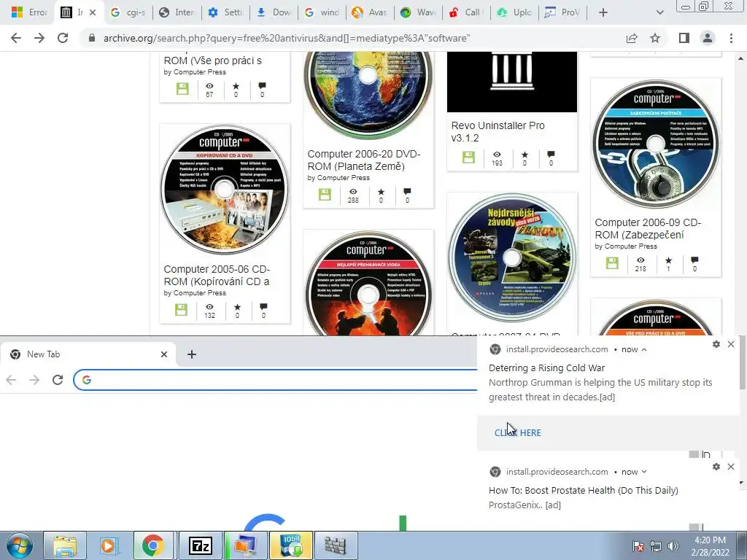The width and height of the screenshot is (747, 560).
Task: Open the Computer 2006-09 padlock disc thumbnail
Action: tap(656, 144)
